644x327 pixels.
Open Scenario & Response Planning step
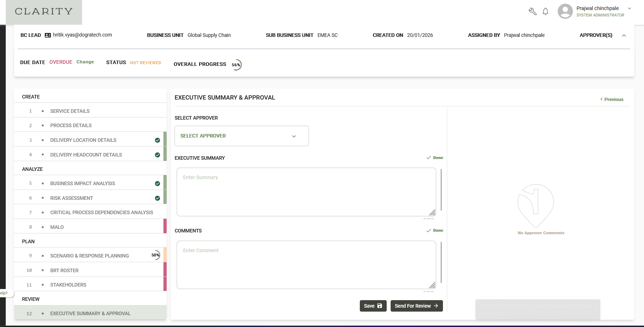point(90,256)
